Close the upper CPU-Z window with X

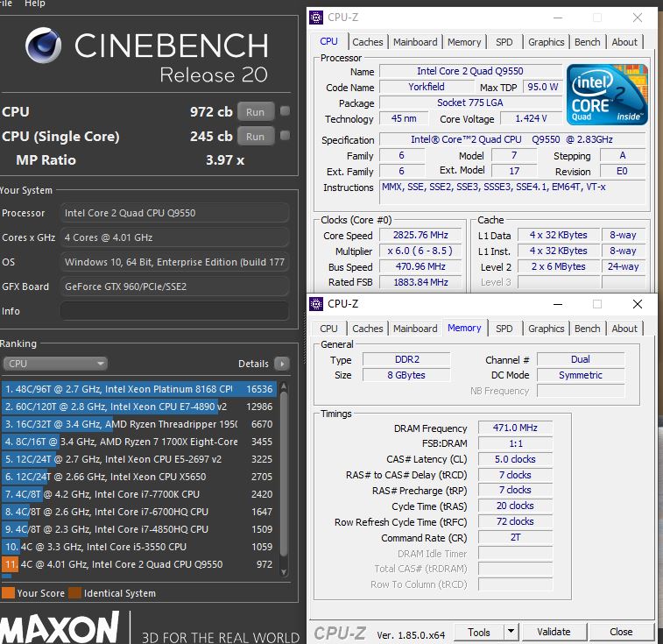point(638,18)
